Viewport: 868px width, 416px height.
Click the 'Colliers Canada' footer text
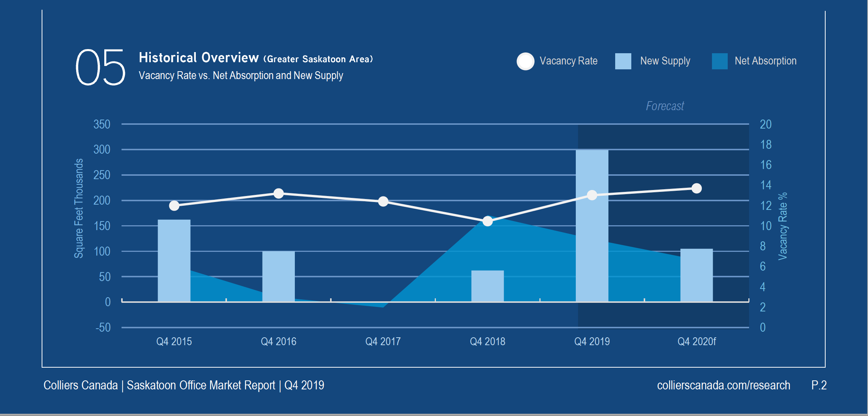(x=81, y=385)
